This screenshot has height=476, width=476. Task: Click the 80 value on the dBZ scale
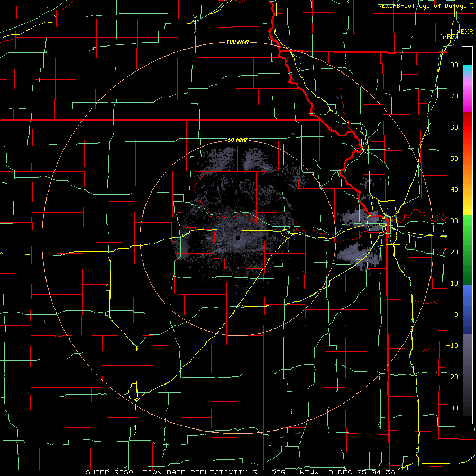pos(454,65)
